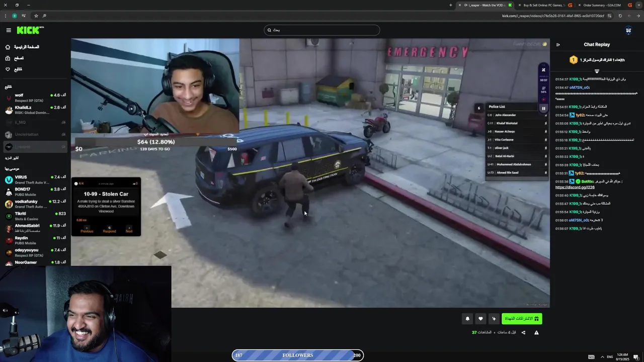Screen dimensions: 644x362
Task: Switch to Order Summary G2A.COM tab
Action: [x=604, y=5]
